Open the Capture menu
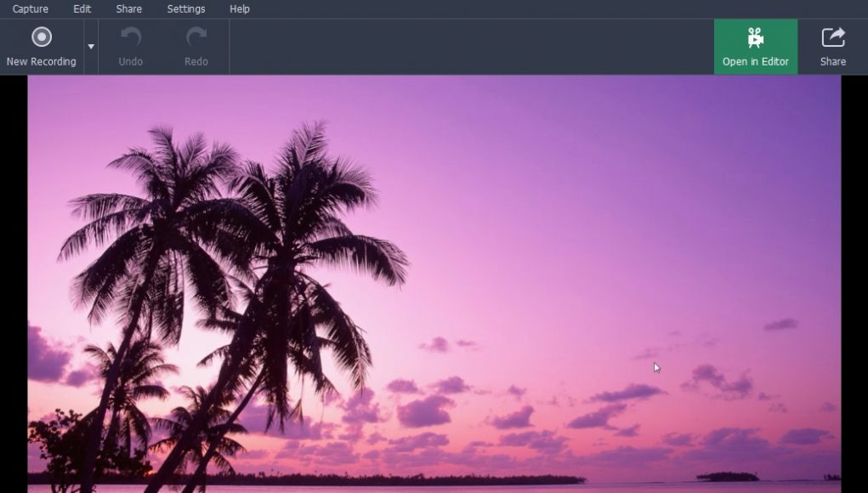868x493 pixels. click(x=30, y=8)
